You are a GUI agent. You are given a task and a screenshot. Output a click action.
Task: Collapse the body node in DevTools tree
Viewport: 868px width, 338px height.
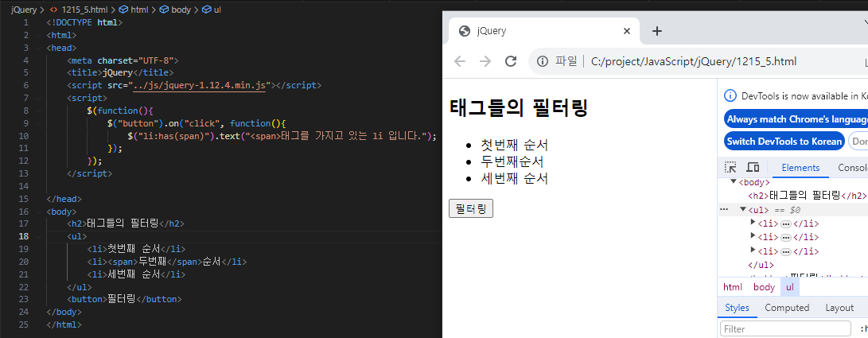[734, 181]
